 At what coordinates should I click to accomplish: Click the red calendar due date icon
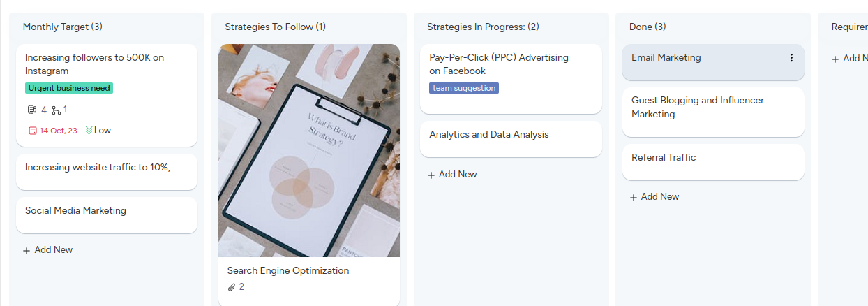[32, 131]
